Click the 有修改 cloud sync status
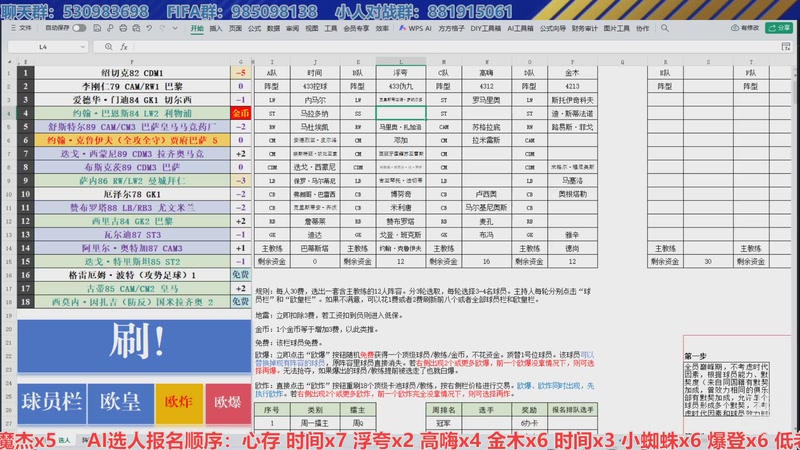Viewport: 800px width, 450px height. [745, 28]
